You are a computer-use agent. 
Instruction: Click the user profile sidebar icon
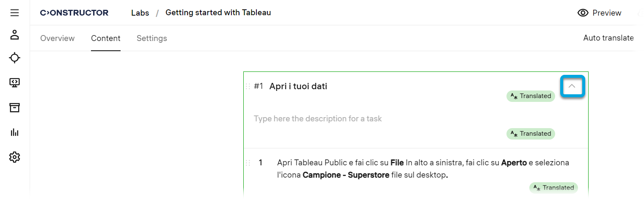(x=15, y=35)
